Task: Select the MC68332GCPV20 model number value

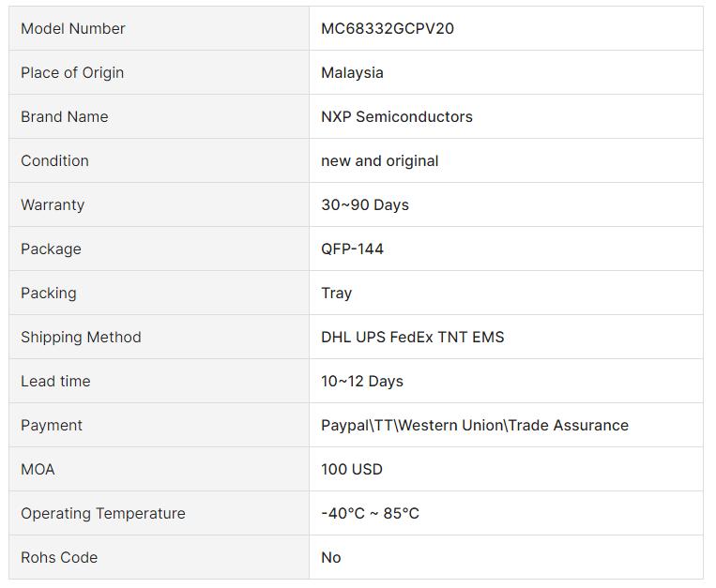Action: pyautogui.click(x=388, y=28)
